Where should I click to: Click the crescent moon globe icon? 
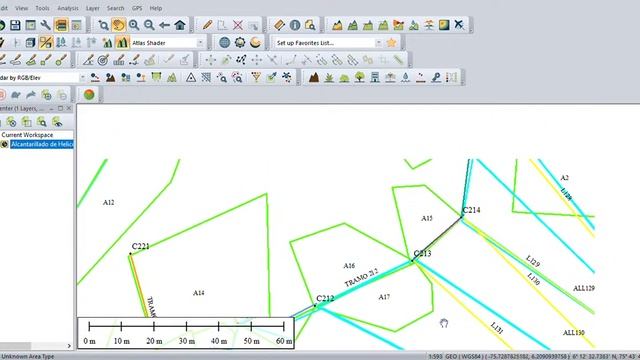coord(255,42)
